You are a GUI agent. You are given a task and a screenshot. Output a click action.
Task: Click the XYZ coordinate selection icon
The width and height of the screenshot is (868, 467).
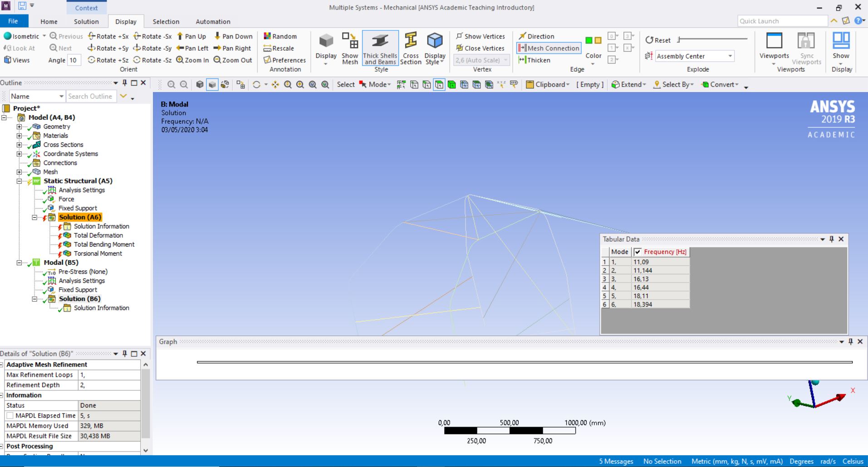pyautogui.click(x=501, y=84)
